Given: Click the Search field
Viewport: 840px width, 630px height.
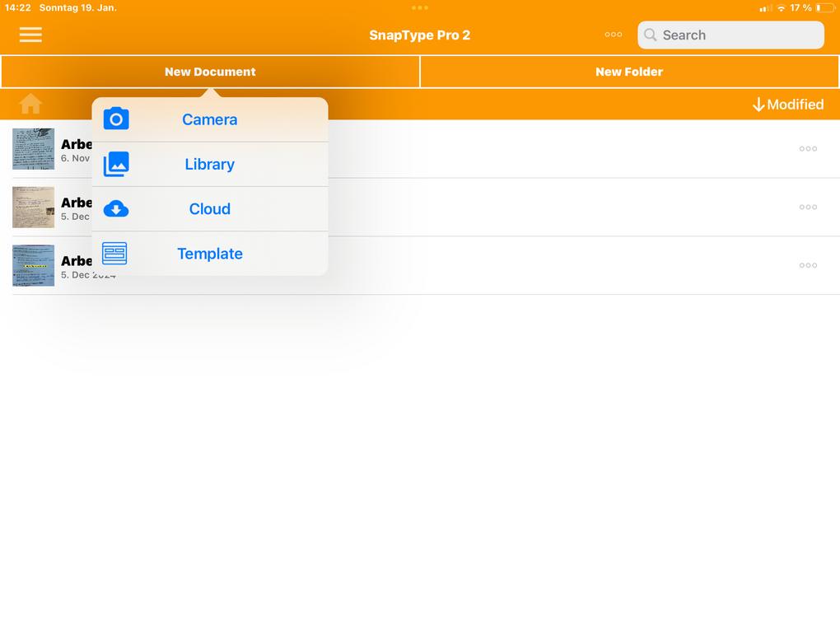Looking at the screenshot, I should [730, 35].
